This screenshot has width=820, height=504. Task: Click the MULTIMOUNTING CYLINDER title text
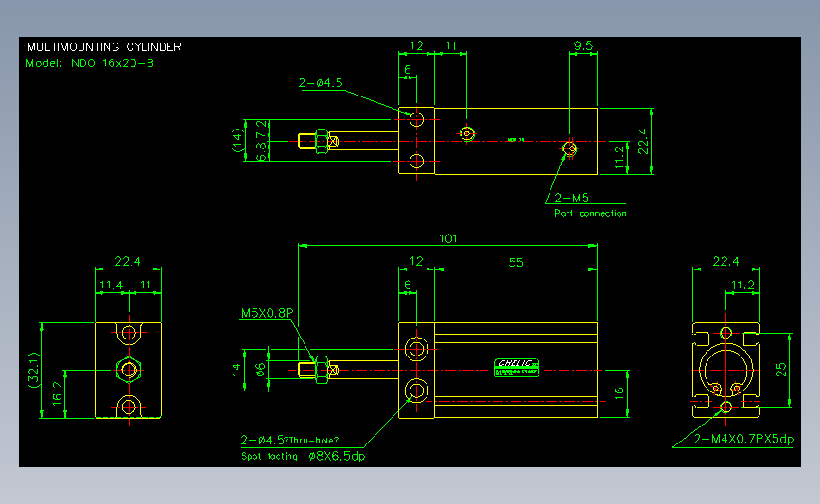tap(104, 47)
